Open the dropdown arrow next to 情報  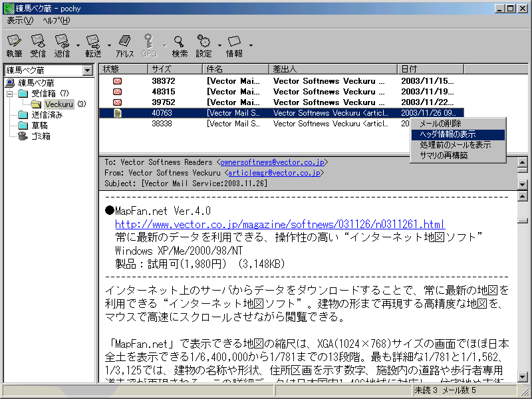(251, 45)
